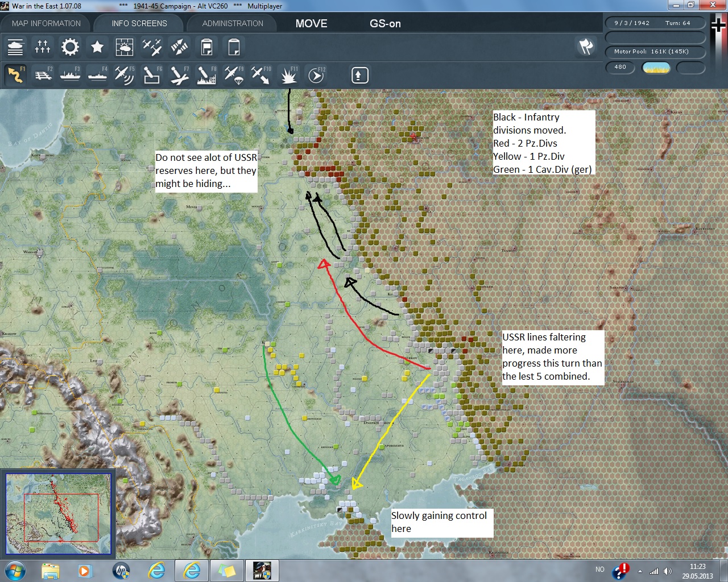Select Bomb Airfield F7 icon
The width and height of the screenshot is (728, 582).
[179, 75]
